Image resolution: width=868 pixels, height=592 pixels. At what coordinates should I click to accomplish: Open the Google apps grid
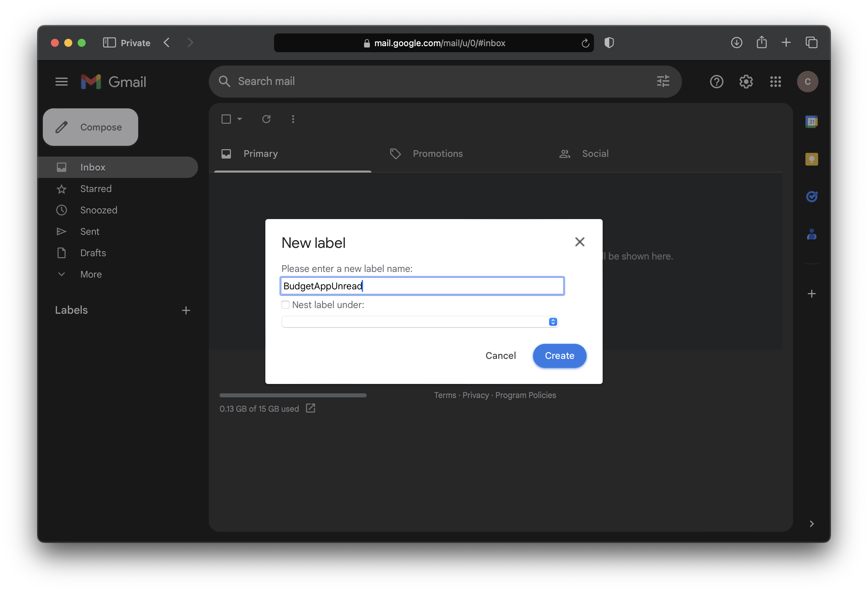(775, 81)
